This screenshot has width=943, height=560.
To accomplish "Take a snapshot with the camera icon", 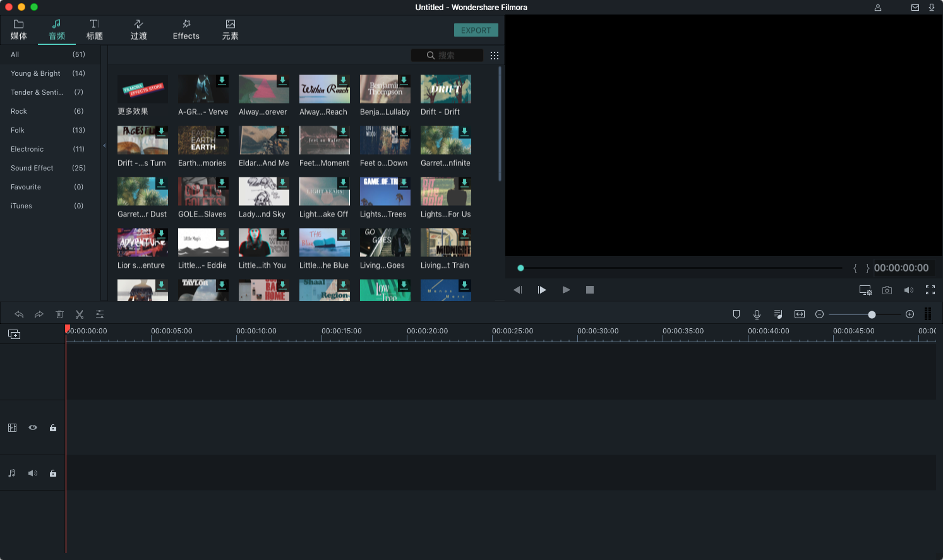I will 887,290.
